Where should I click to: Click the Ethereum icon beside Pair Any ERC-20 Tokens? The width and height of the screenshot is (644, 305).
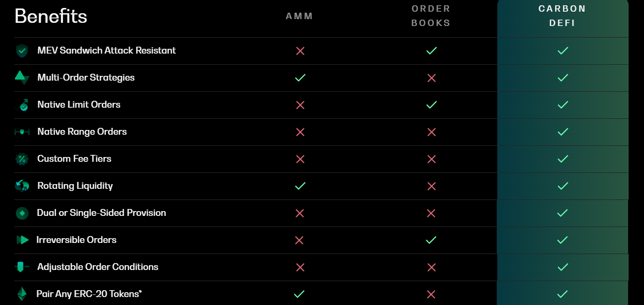pos(22,294)
